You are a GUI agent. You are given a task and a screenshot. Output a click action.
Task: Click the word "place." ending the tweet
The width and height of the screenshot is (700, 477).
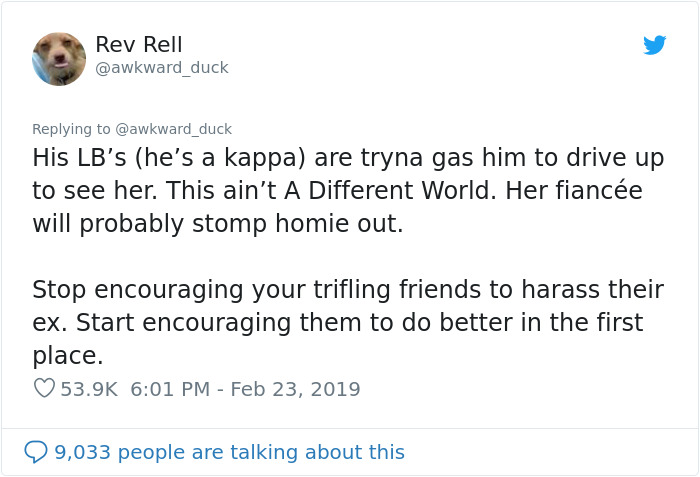tap(68, 356)
